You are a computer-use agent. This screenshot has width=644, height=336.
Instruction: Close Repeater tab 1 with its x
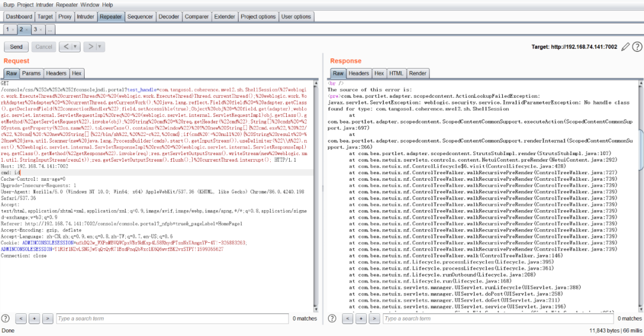[x=13, y=30]
